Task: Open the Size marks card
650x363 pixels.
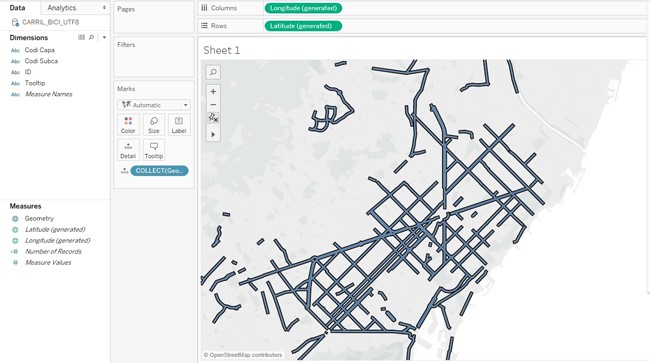Action: point(154,124)
